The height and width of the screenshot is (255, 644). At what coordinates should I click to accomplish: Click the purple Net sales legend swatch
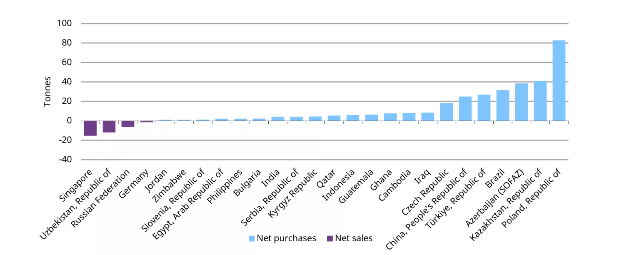tap(330, 239)
